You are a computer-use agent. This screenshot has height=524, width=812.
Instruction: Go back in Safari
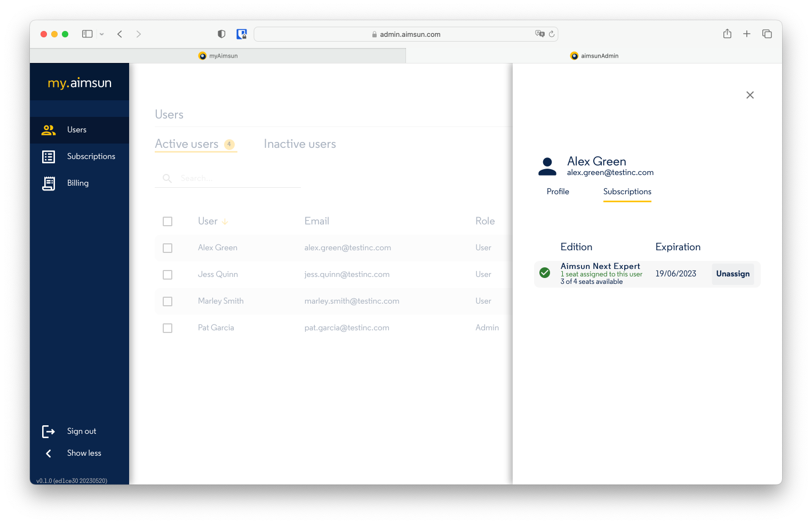pyautogui.click(x=120, y=34)
